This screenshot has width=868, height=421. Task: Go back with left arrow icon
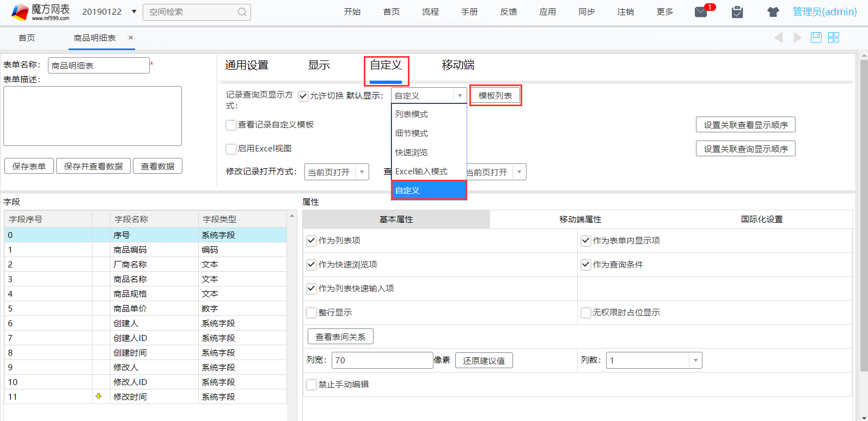(x=779, y=38)
